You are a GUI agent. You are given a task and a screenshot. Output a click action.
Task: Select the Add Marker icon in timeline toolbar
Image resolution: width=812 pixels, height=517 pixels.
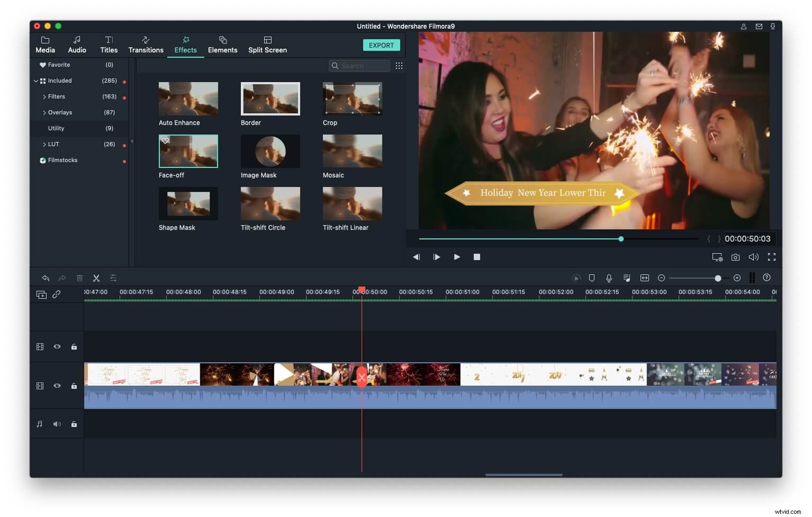pyautogui.click(x=591, y=278)
